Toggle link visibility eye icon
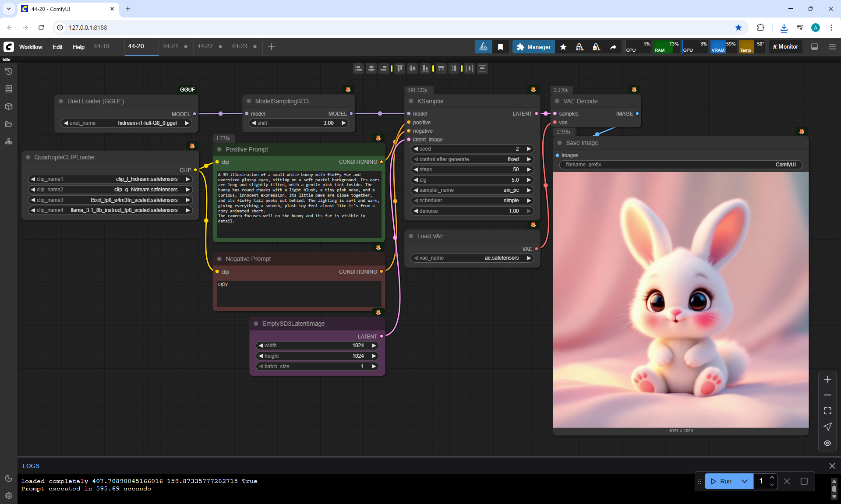The width and height of the screenshot is (841, 504). (827, 443)
